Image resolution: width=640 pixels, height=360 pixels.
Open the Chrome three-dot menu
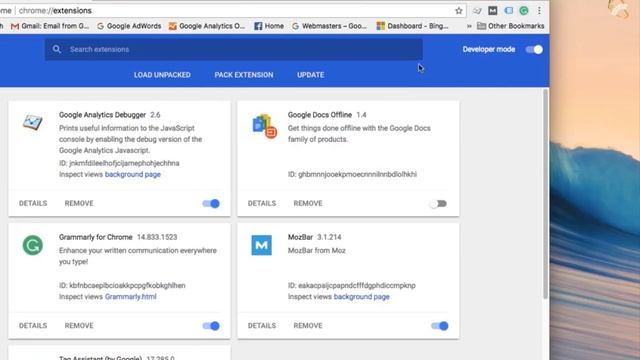point(539,11)
